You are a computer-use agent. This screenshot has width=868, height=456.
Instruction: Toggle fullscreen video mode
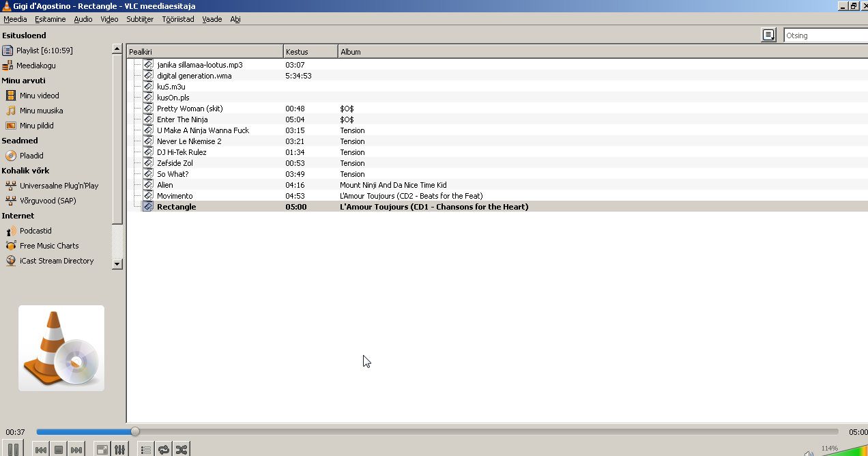pyautogui.click(x=102, y=450)
